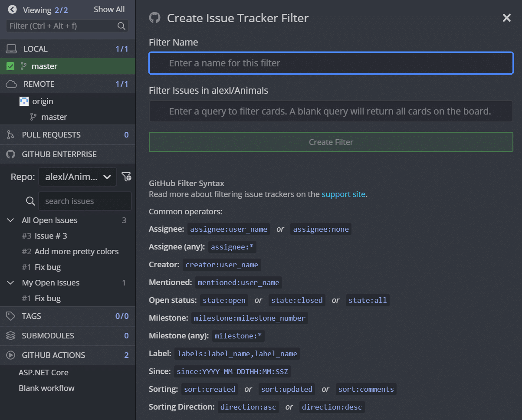
Task: Toggle visibility of the origin remote
Action: point(23,101)
